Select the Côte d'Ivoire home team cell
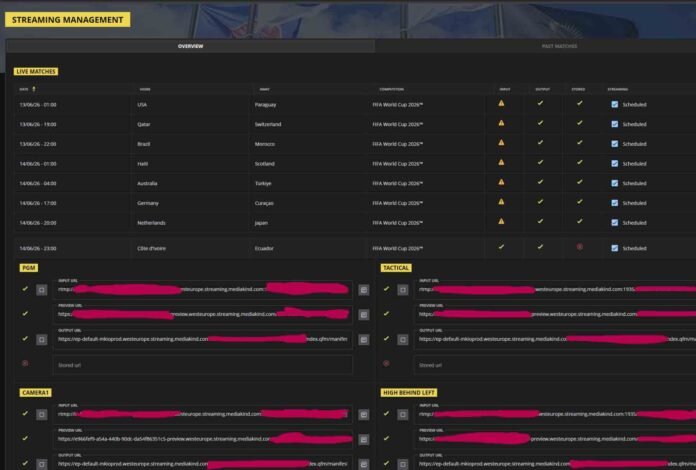Image resolution: width=696 pixels, height=470 pixels. tap(151, 249)
